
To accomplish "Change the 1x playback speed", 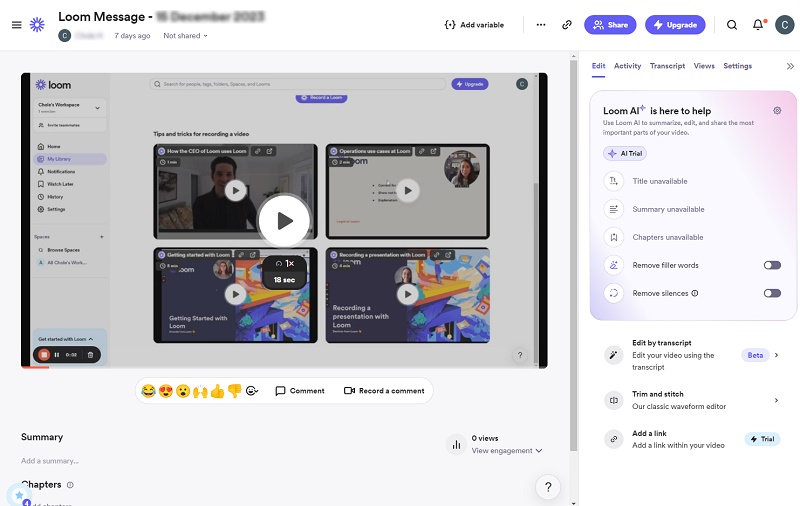I will tap(285, 264).
